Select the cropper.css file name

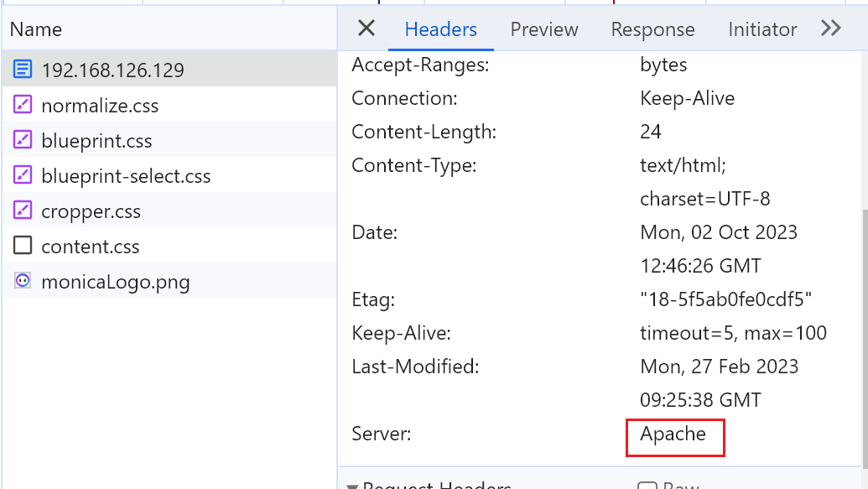click(x=91, y=211)
